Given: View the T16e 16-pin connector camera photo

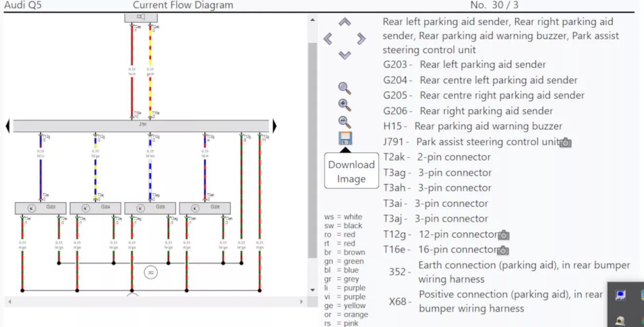Looking at the screenshot, I should [x=503, y=251].
